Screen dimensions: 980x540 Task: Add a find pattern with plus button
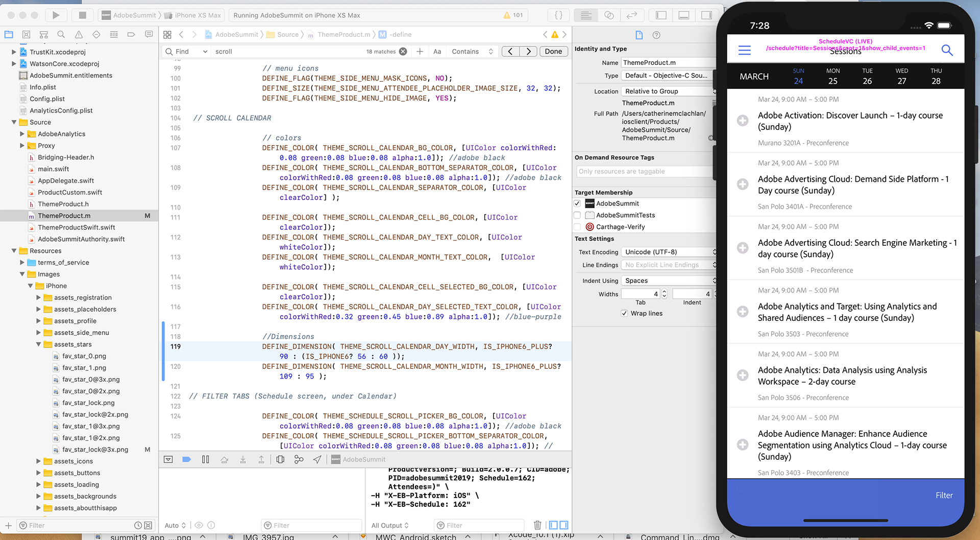pos(420,52)
